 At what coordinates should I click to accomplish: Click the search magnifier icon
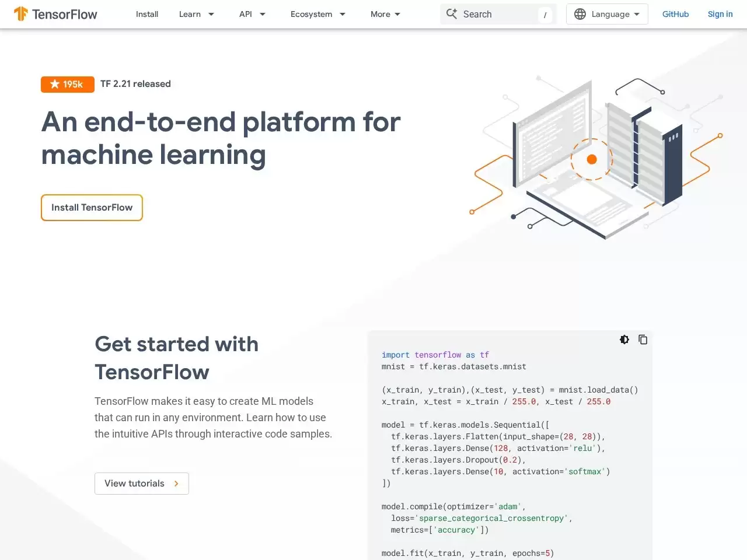(452, 14)
